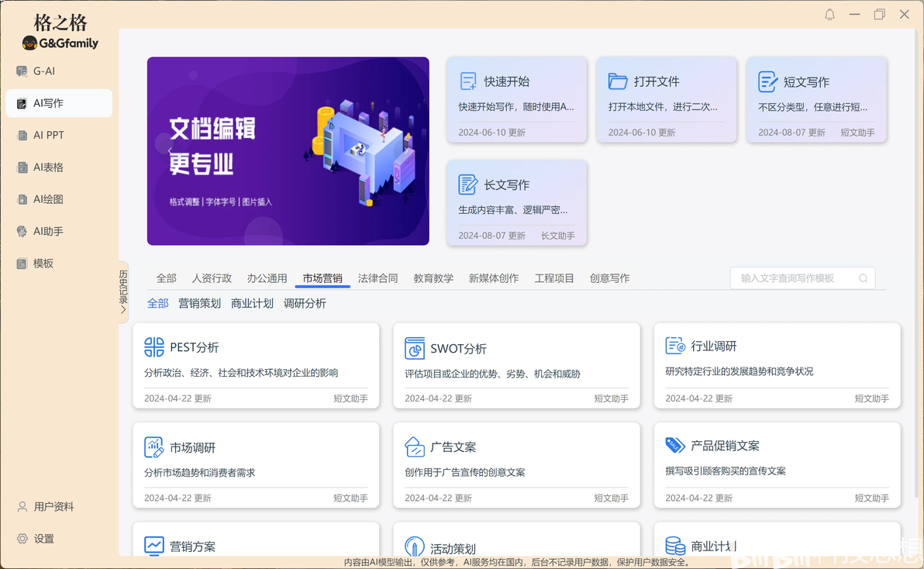The image size is (924, 569).
Task: Select the AI写作 sidebar icon
Action: [x=22, y=104]
